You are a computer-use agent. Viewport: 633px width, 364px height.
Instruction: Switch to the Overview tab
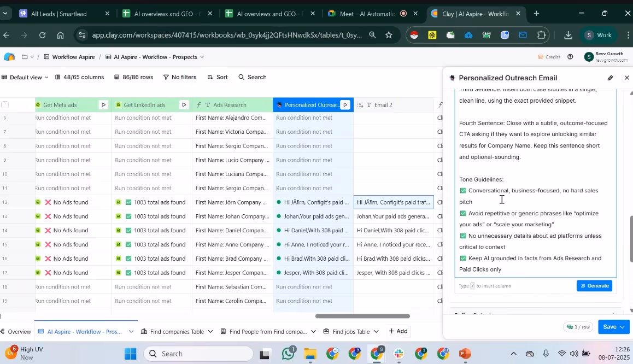point(16,331)
